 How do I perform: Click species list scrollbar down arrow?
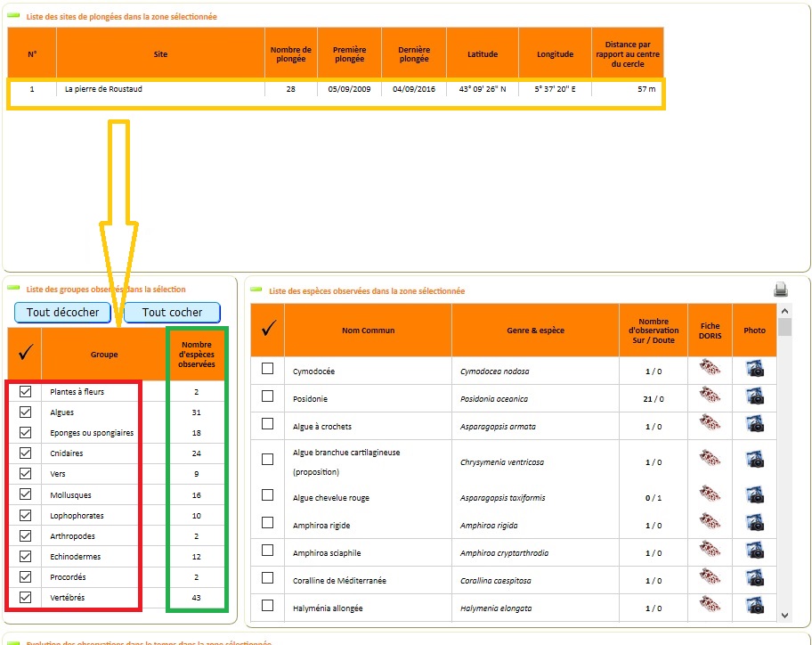tap(784, 616)
